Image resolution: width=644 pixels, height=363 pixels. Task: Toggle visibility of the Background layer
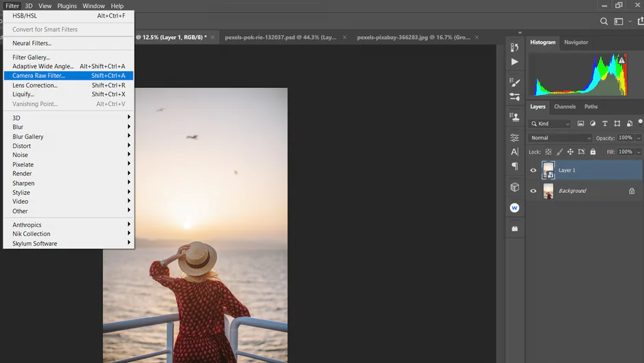pos(533,191)
